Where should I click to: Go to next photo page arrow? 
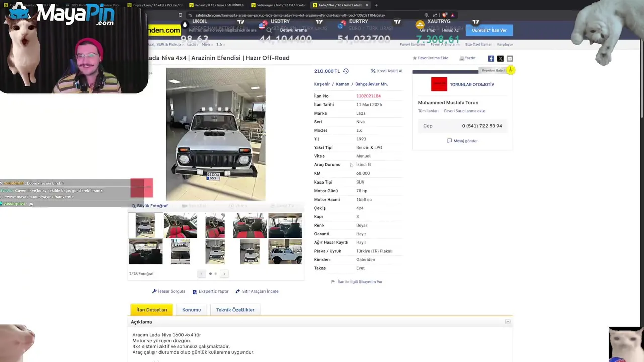click(x=224, y=274)
